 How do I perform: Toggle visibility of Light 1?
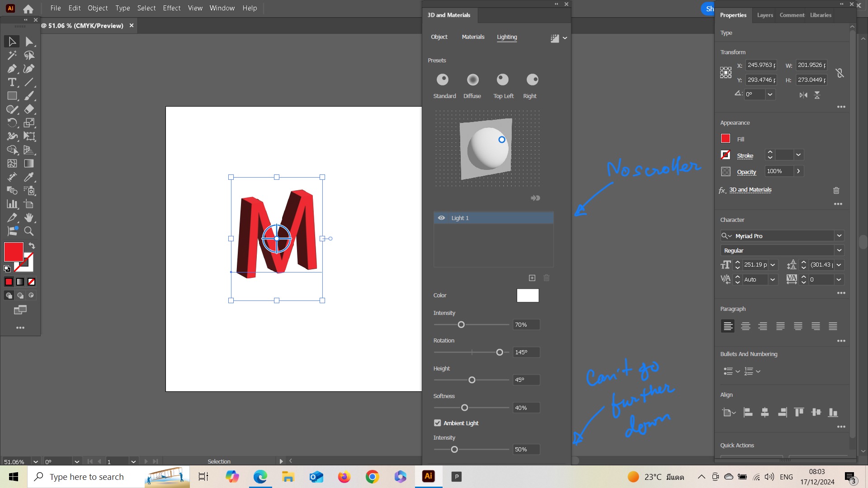coord(441,218)
